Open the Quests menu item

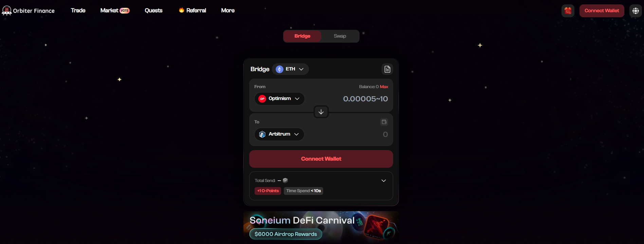(153, 11)
